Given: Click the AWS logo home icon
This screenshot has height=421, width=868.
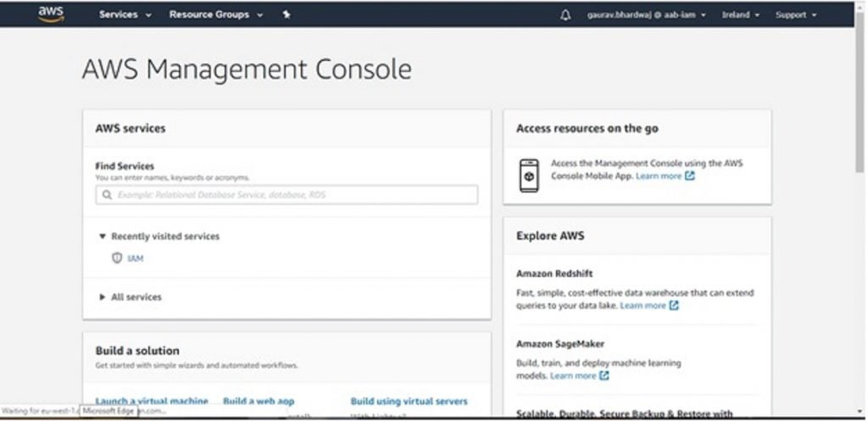Looking at the screenshot, I should tap(51, 14).
